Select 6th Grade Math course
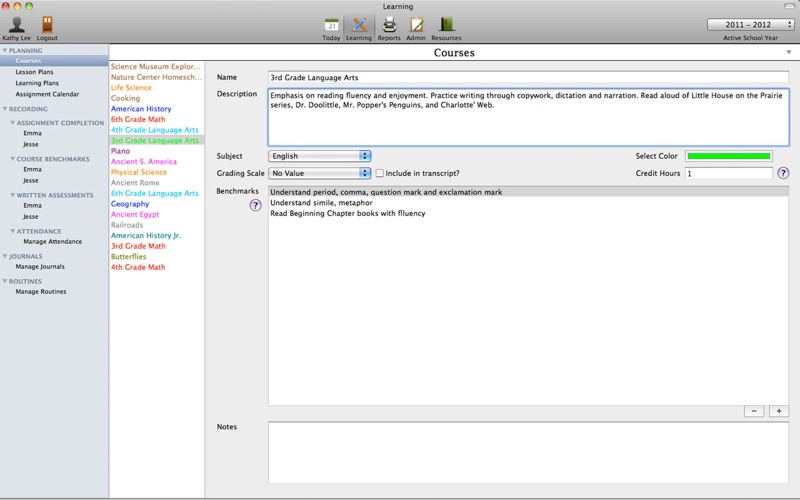800x500 pixels. [138, 119]
